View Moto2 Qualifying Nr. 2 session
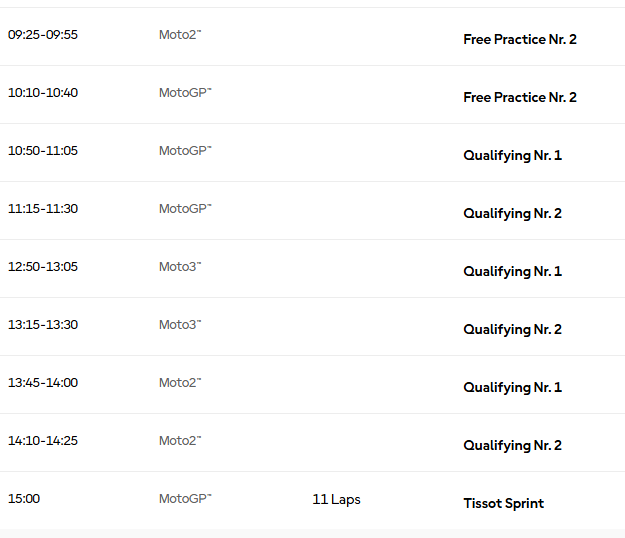Viewport: 625px width, 538px height. (x=512, y=446)
